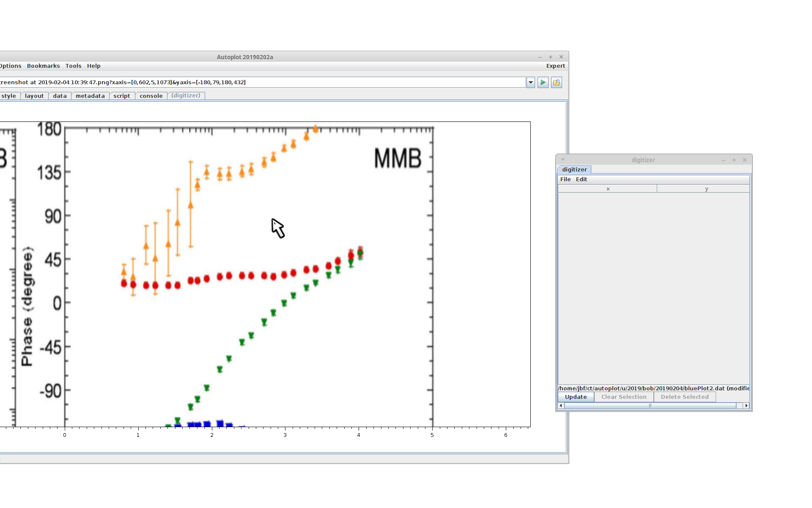Viewport: 812px width, 508px height.
Task: Minimize the digitizer window
Action: pyautogui.click(x=724, y=160)
